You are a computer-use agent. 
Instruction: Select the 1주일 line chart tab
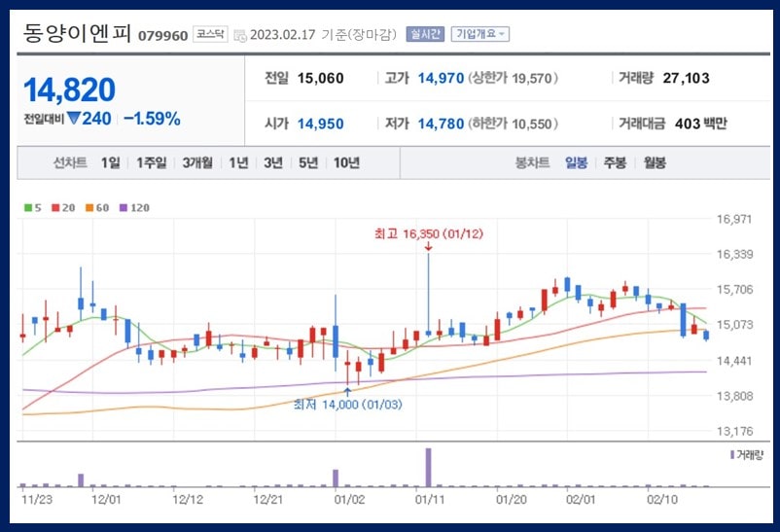tap(152, 162)
